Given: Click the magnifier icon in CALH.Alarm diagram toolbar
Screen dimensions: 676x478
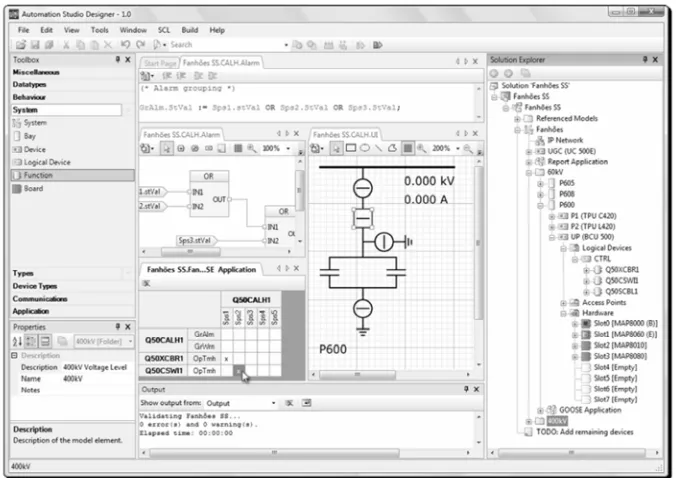Looking at the screenshot, I should 252,148.
